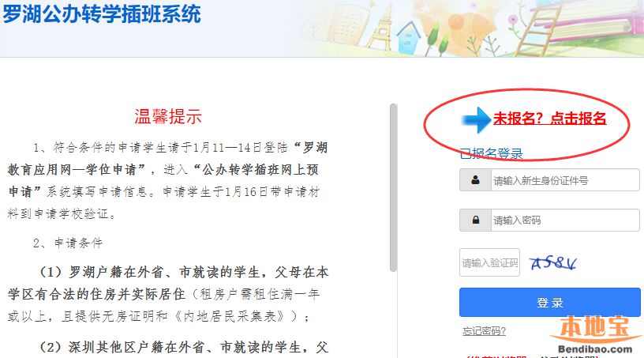
Task: Click the 已报名登录 heading
Action: 491,154
